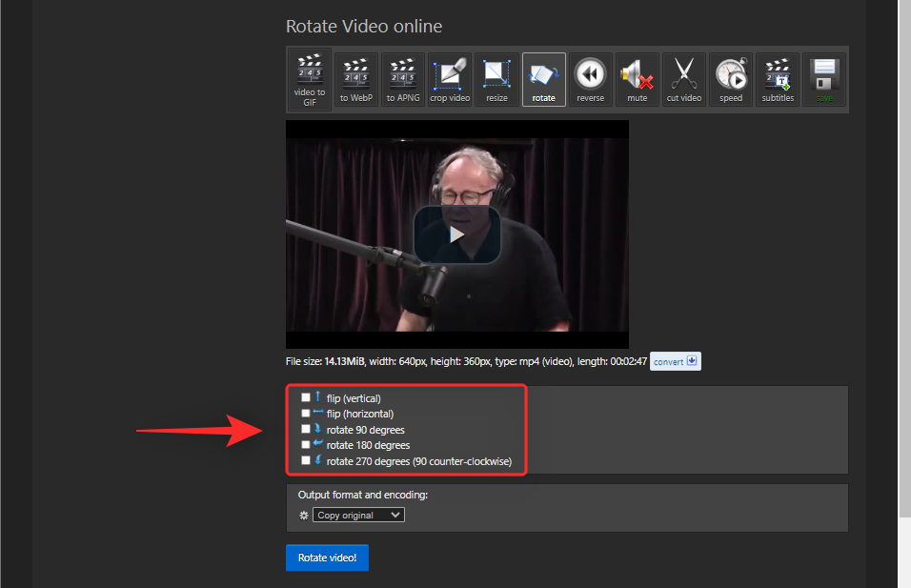Open the Copy original encoding dropdown
This screenshot has height=588, width=911.
tap(358, 515)
